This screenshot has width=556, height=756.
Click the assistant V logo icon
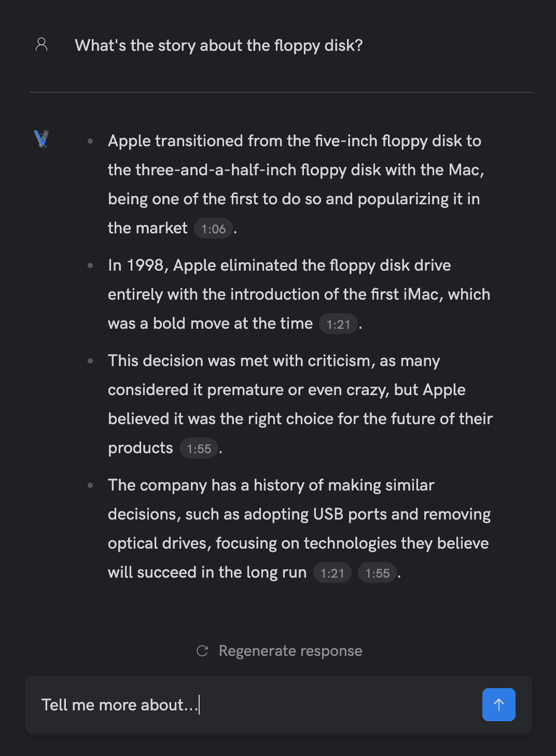tap(41, 139)
